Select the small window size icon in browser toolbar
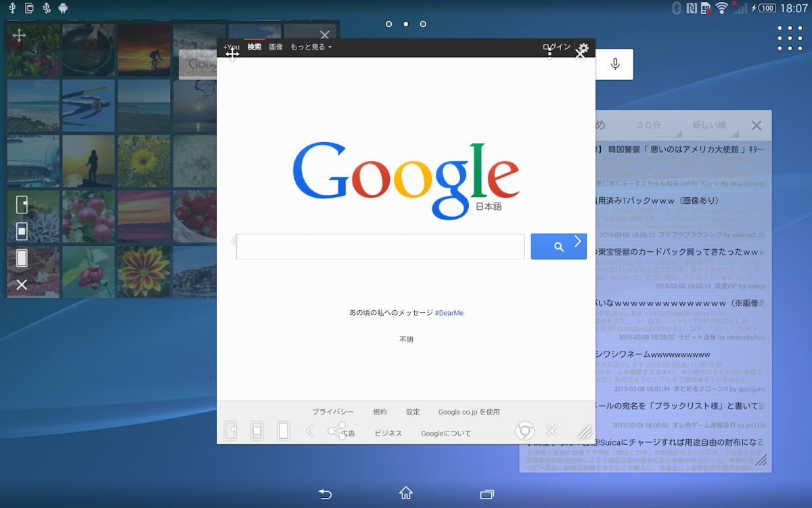The width and height of the screenshot is (812, 508). coord(231,431)
